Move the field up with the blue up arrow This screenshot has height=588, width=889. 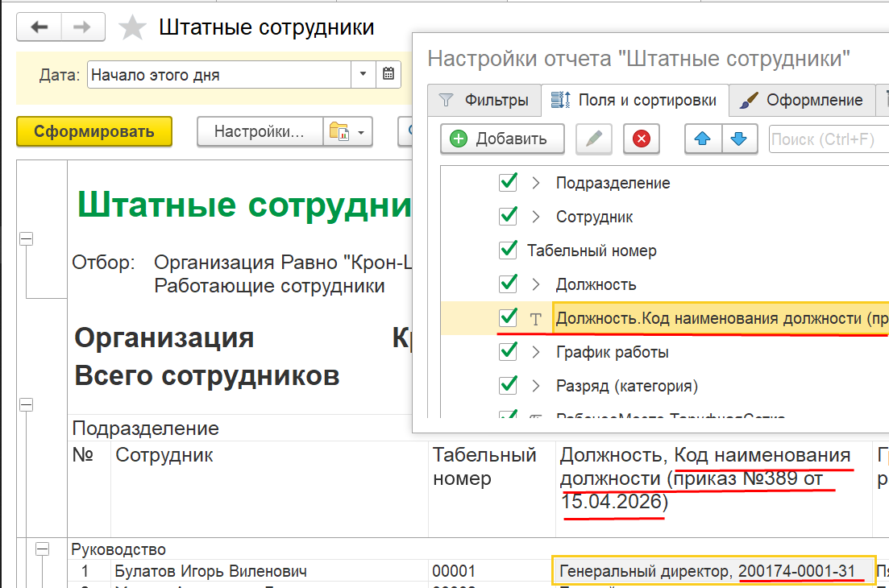(703, 139)
